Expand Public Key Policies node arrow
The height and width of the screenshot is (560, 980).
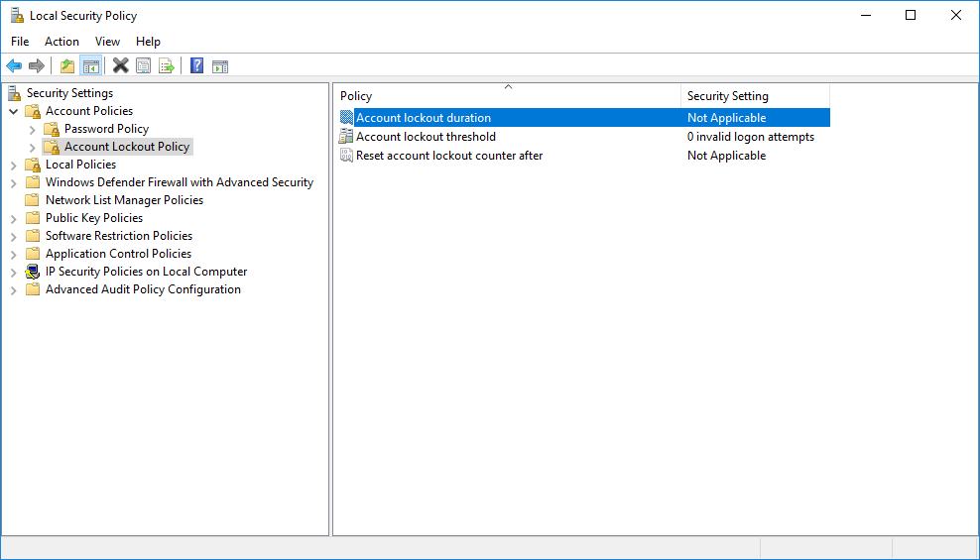tap(14, 218)
